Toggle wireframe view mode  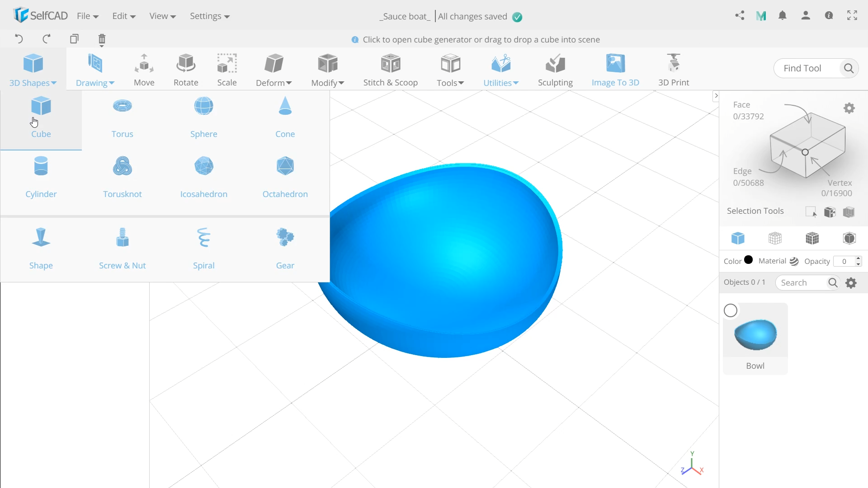point(775,238)
